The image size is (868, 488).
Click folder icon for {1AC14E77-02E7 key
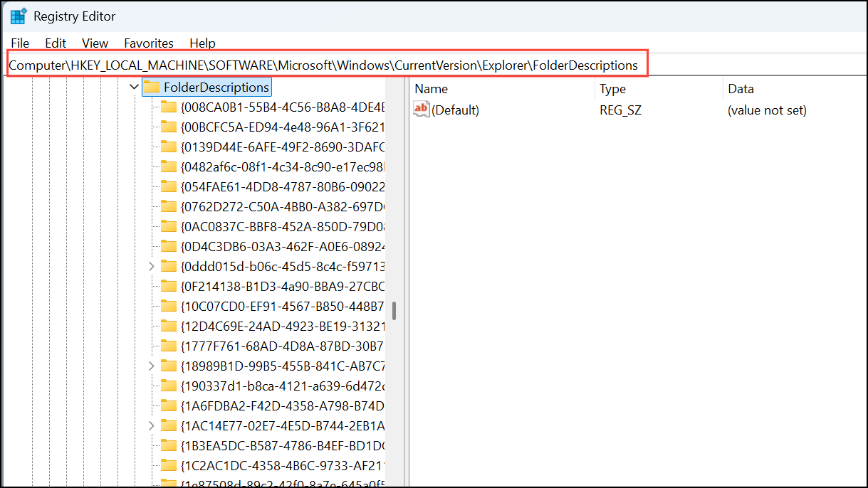(x=169, y=426)
